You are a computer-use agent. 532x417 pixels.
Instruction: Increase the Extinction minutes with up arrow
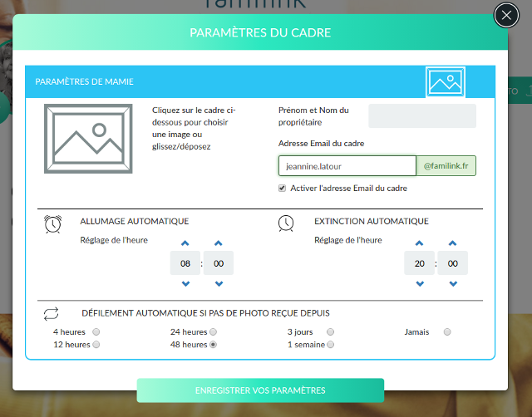(x=452, y=243)
